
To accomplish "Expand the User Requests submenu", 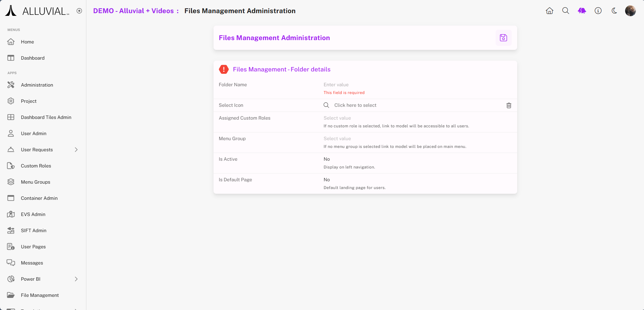I will [x=76, y=150].
